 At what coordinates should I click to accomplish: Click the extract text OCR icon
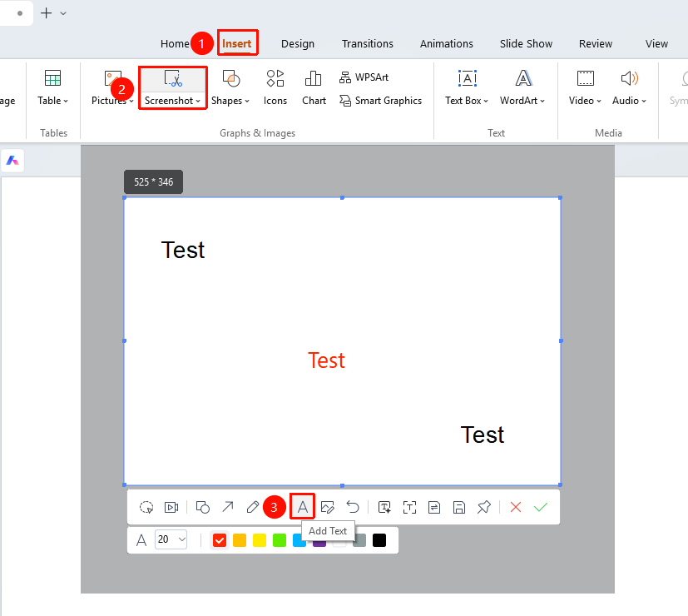pyautogui.click(x=409, y=507)
